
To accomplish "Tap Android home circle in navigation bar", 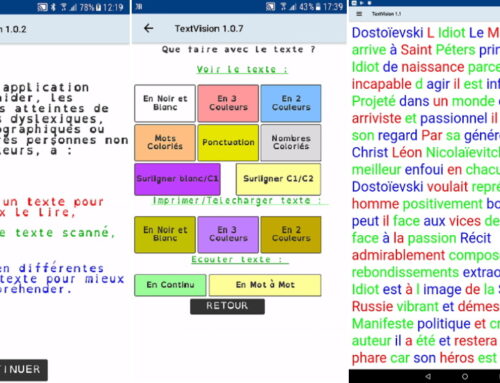I will tap(465, 377).
